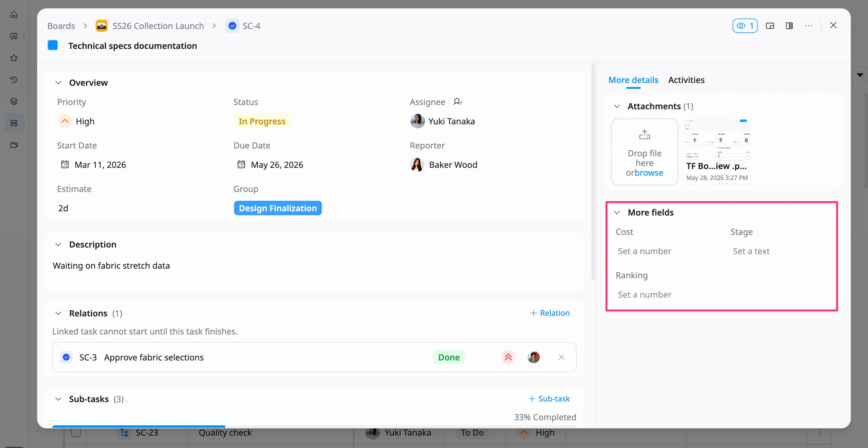Switch to side panel layout icon
The height and width of the screenshot is (448, 868).
coord(789,26)
